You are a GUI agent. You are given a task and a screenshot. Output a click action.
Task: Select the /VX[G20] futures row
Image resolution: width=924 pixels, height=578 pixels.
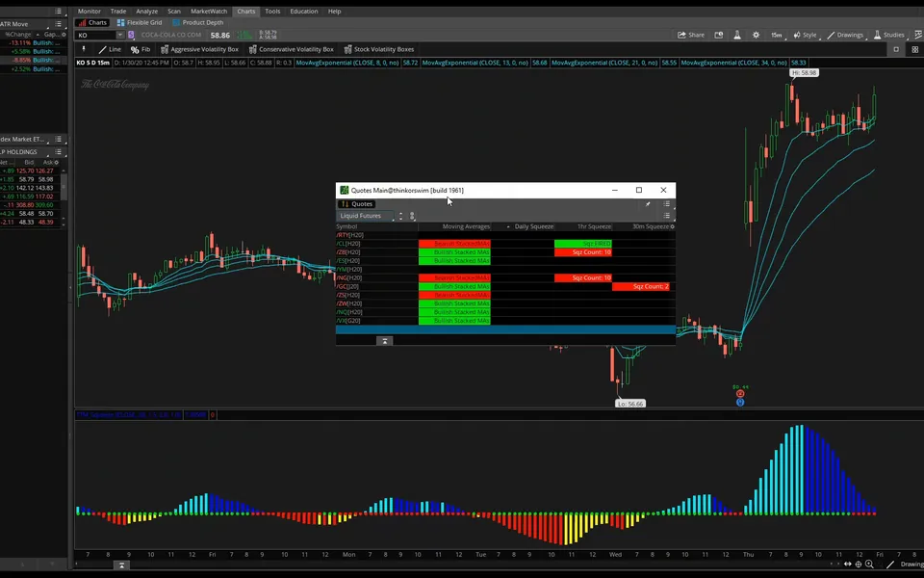pos(505,321)
